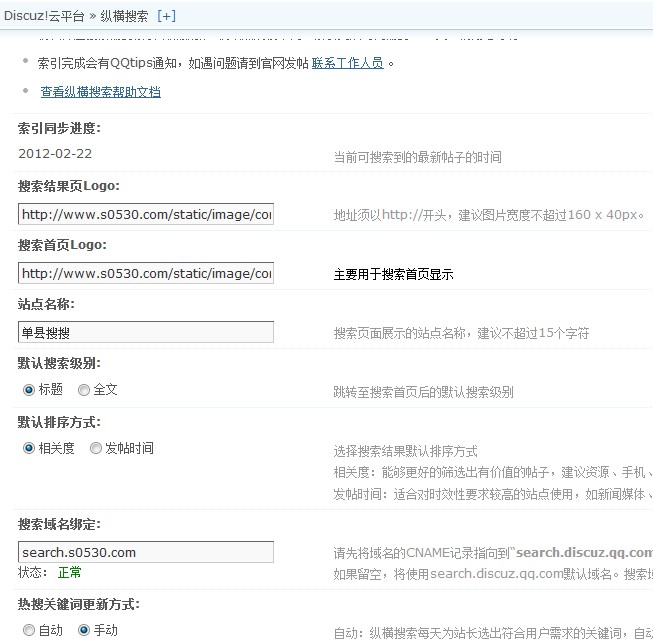
Task: Open 联系工作人员 link
Action: [x=347, y=63]
